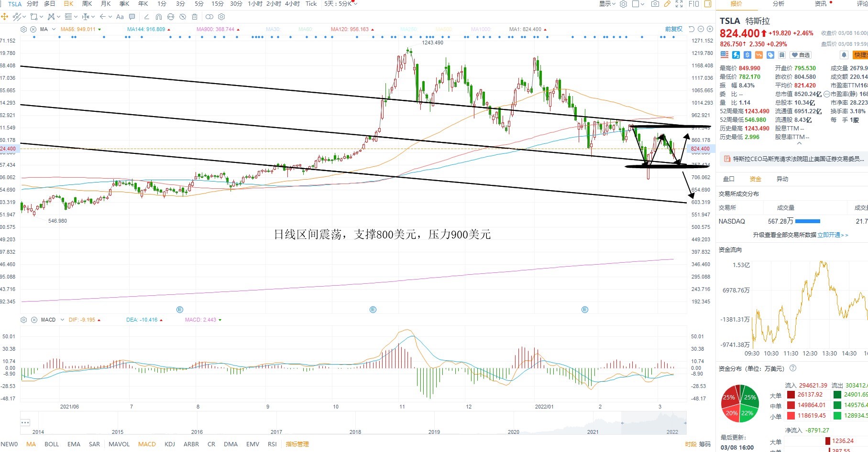The width and height of the screenshot is (868, 452).
Task: Open chart settings gear near 显示
Action: tap(623, 4)
